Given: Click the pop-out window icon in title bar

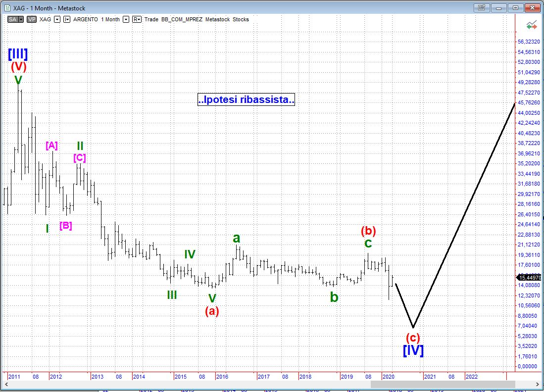Looking at the screenshot, I should click(x=481, y=8).
